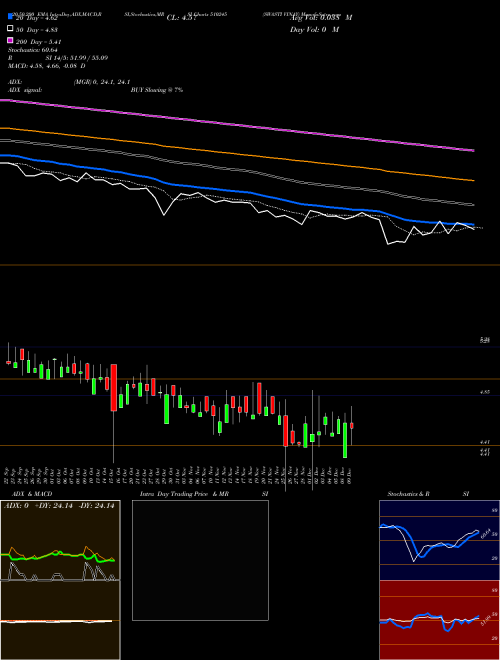Select the '20 Day - 4.62' legend label
Screen dimensions: 500x660
tap(37, 18)
